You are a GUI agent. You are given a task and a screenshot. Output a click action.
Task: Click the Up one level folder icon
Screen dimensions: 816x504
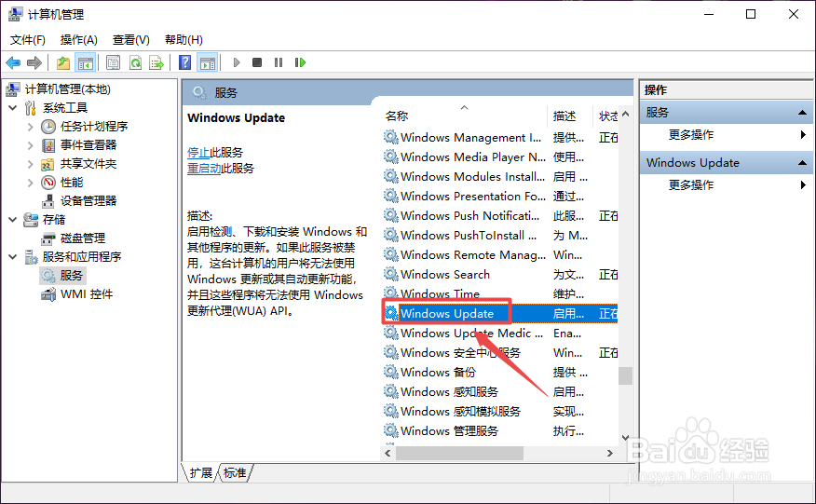pyautogui.click(x=63, y=63)
